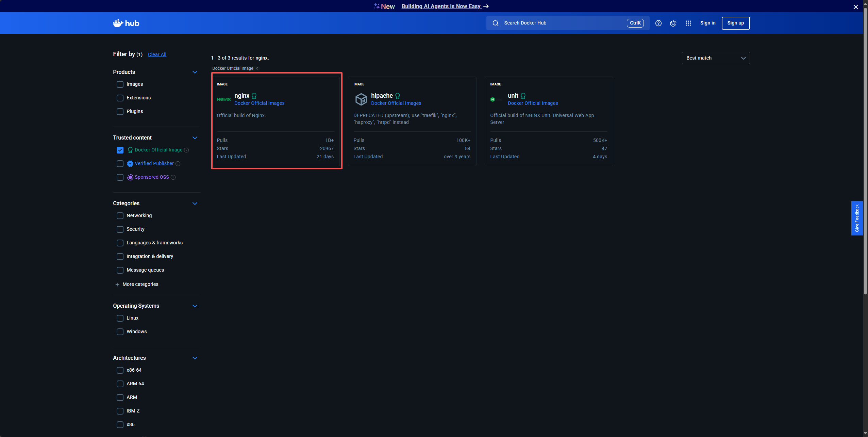
Task: Click the Docker Hub logo
Action: 126,23
